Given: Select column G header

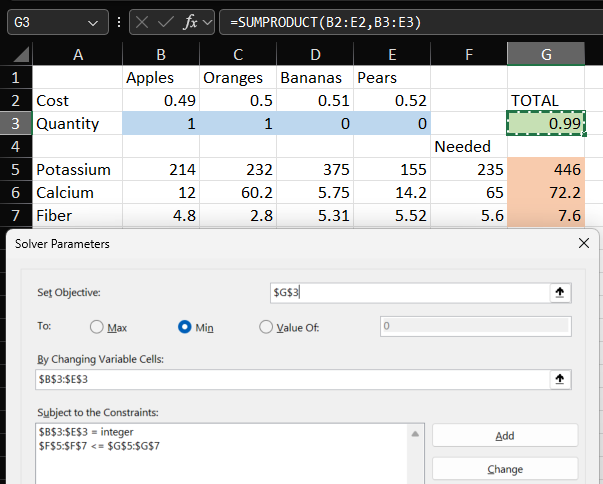Looking at the screenshot, I should pyautogui.click(x=546, y=54).
